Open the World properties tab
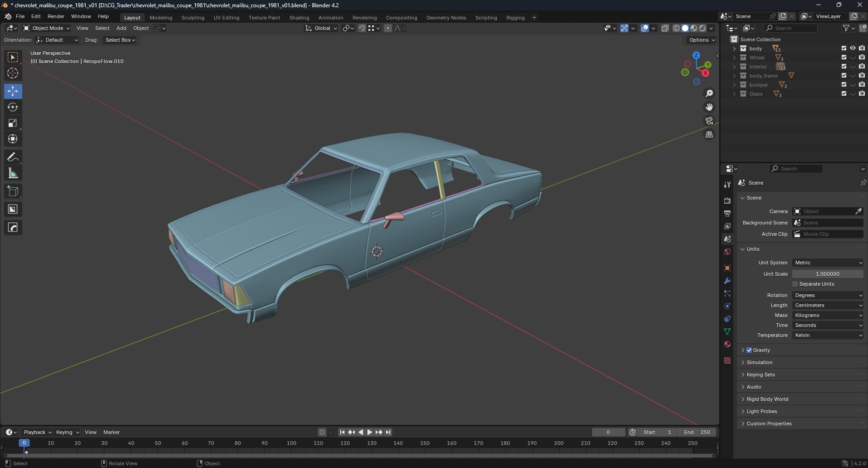The height and width of the screenshot is (468, 868). [727, 252]
